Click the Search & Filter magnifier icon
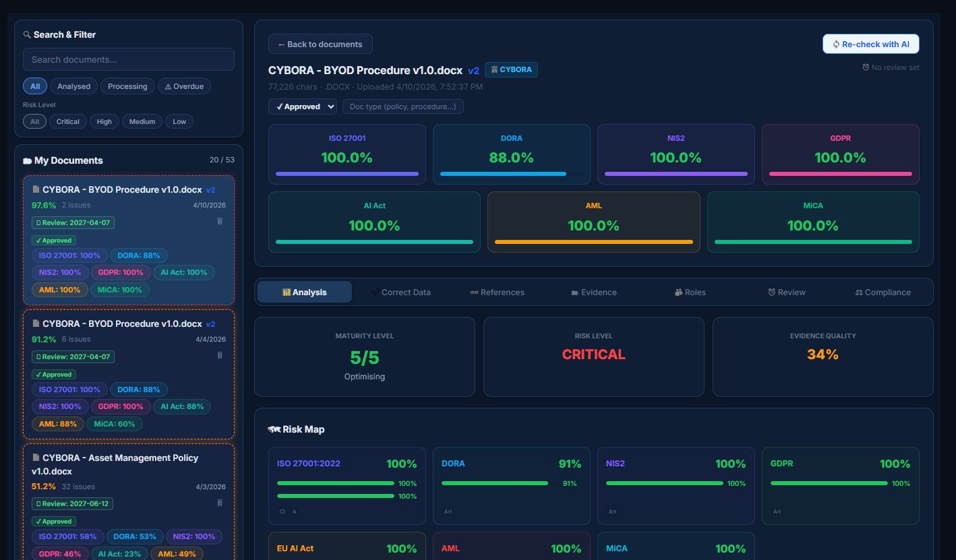Screen dimensions: 956x560 [27, 34]
